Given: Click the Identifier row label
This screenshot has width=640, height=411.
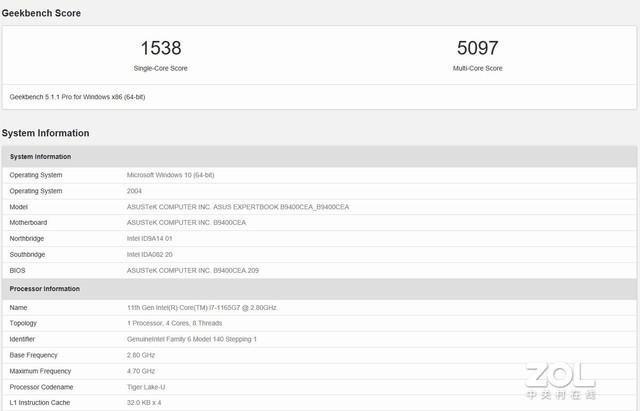Looking at the screenshot, I should click(22, 339).
